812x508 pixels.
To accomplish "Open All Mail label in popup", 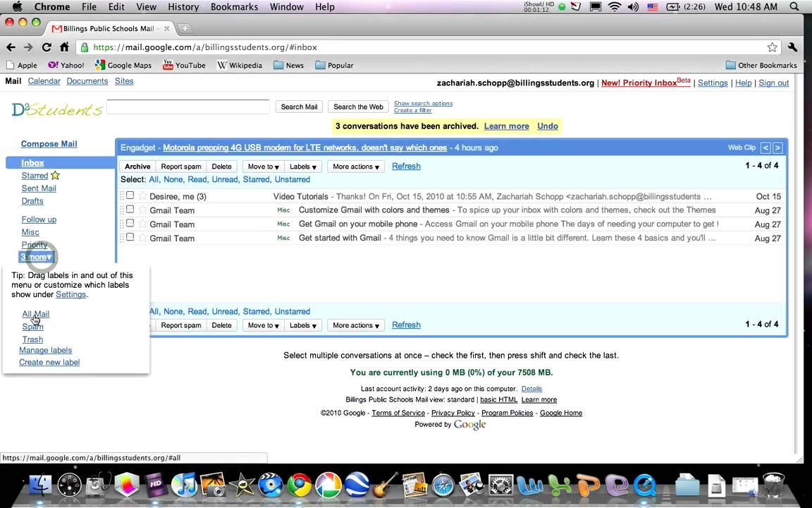I will pyautogui.click(x=36, y=314).
